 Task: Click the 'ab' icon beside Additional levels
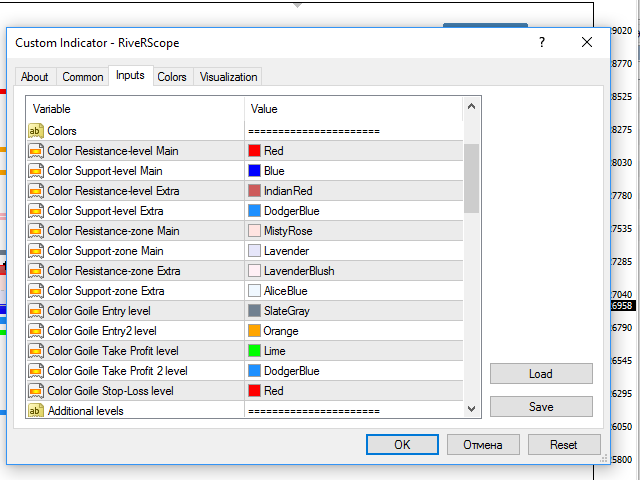pos(35,411)
